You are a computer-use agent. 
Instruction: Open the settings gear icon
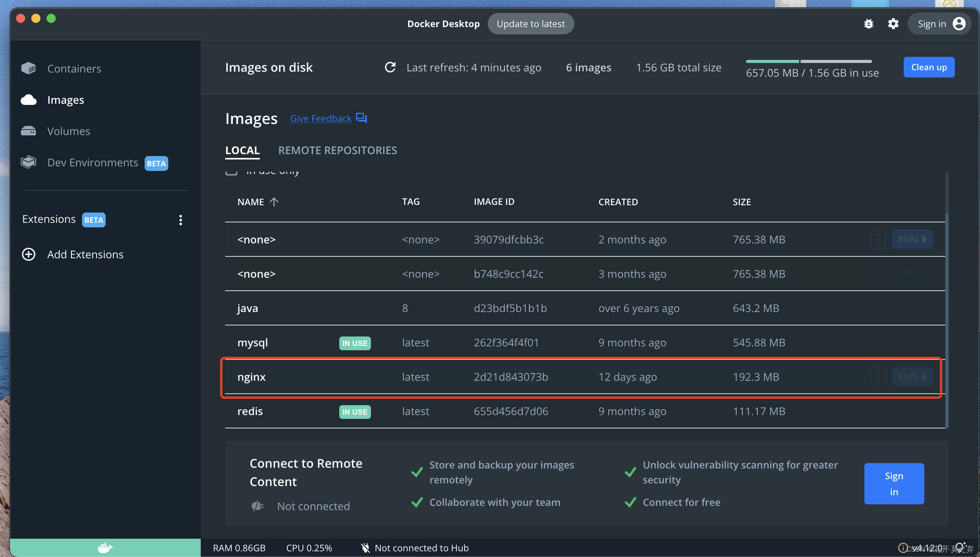click(893, 24)
